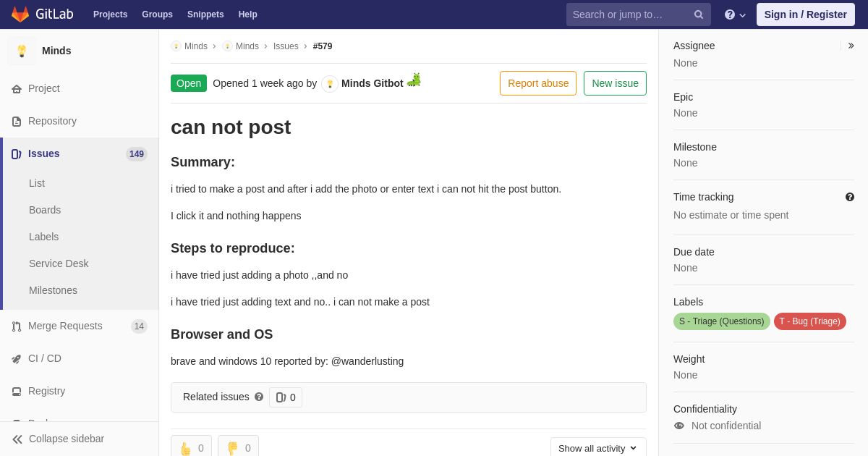Open the Groups menu
Image resolution: width=868 pixels, height=456 pixels.
[157, 14]
